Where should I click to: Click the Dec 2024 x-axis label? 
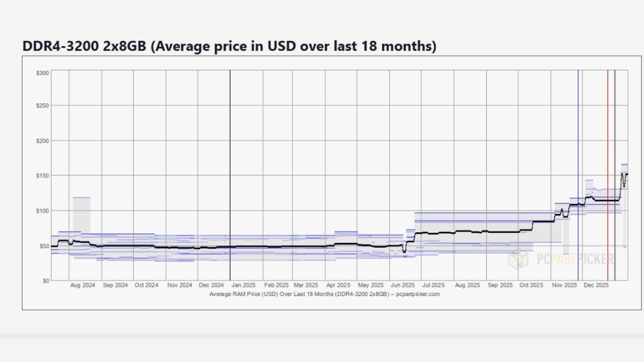click(x=211, y=285)
